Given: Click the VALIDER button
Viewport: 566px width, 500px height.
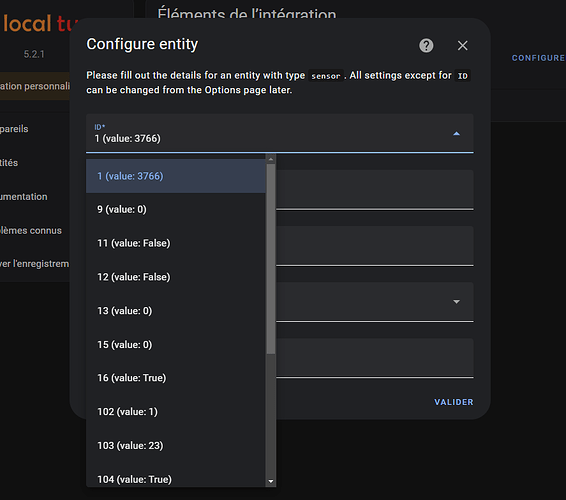Looking at the screenshot, I should (453, 402).
